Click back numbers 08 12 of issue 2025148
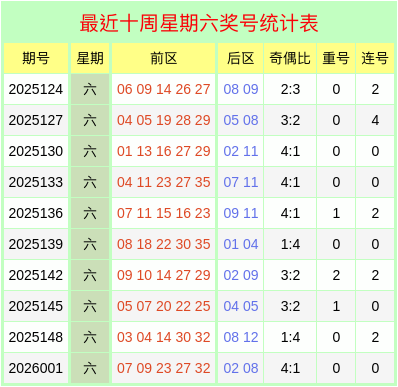The width and height of the screenshot is (398, 387). pyautogui.click(x=241, y=337)
